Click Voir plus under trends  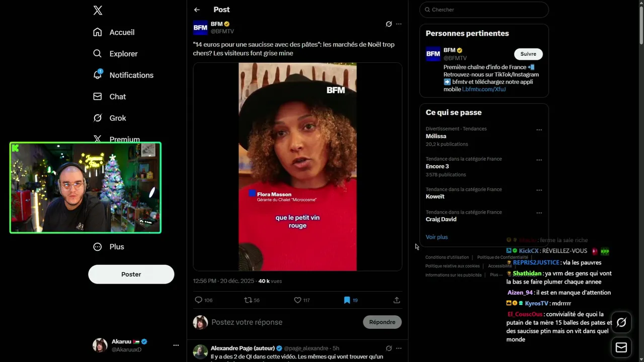(436, 237)
